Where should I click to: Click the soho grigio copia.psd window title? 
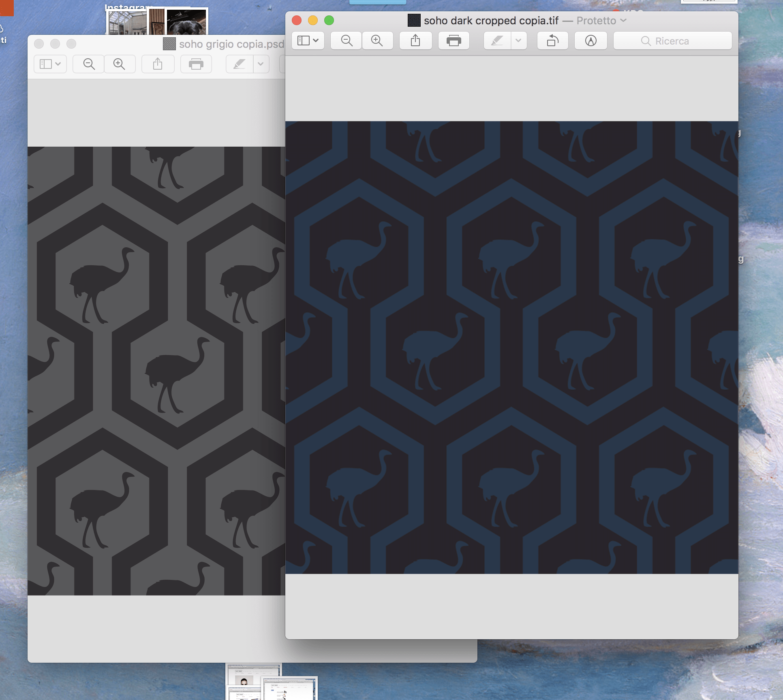point(232,44)
